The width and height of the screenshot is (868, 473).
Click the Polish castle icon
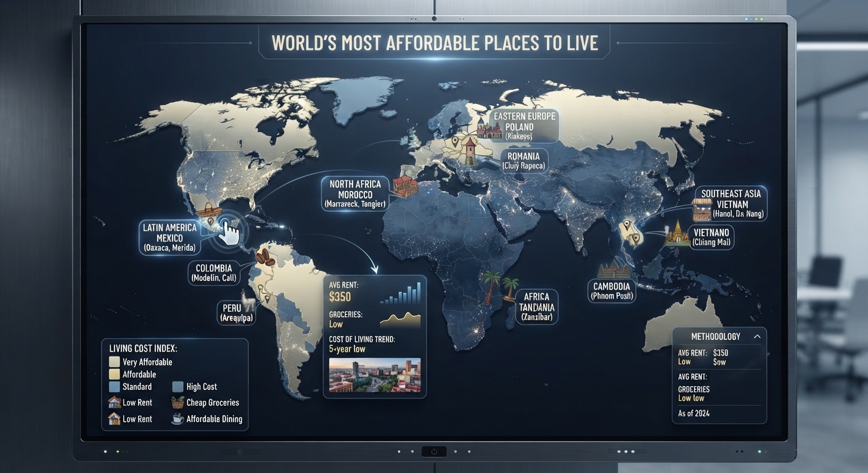pyautogui.click(x=489, y=127)
